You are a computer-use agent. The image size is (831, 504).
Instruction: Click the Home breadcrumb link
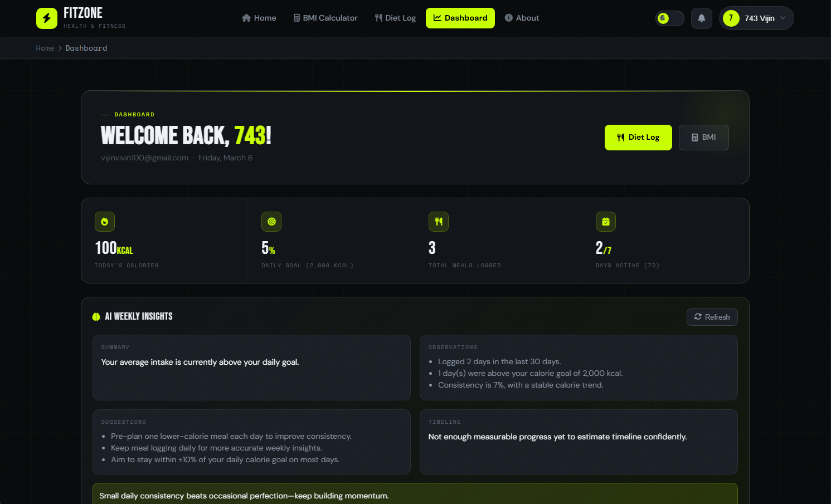pyautogui.click(x=45, y=48)
